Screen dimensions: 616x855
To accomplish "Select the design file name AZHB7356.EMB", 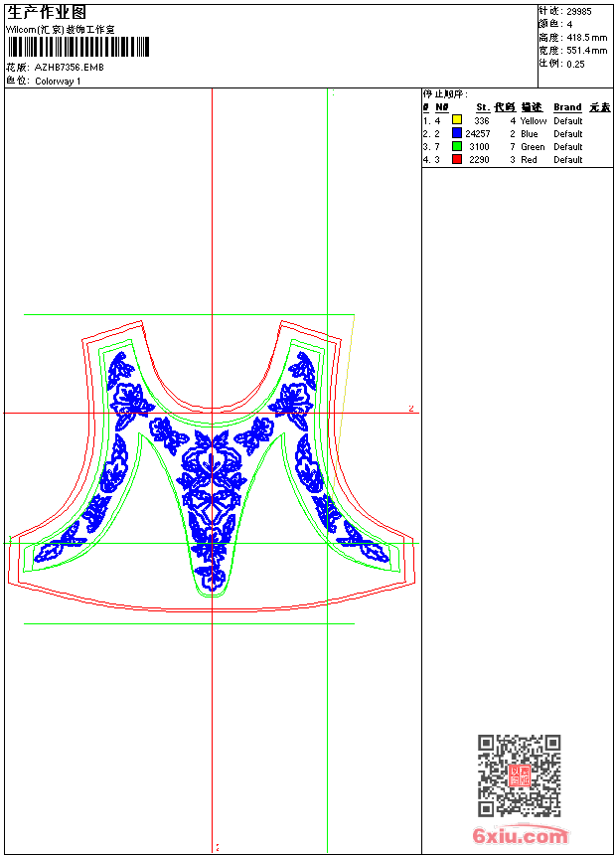I will pos(70,68).
